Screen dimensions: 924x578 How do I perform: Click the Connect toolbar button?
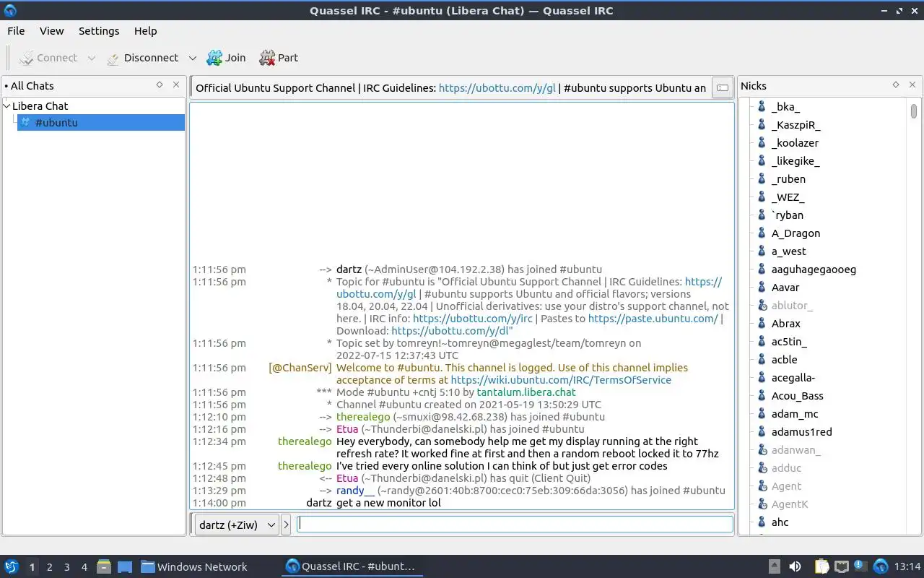point(48,58)
